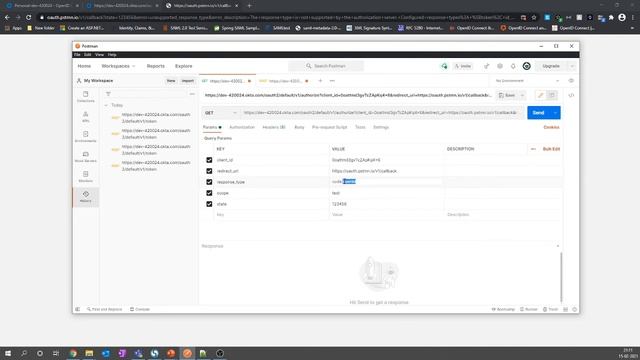Switch to the Pre-request Script tab
Screen dimensions: 640x360
329,127
